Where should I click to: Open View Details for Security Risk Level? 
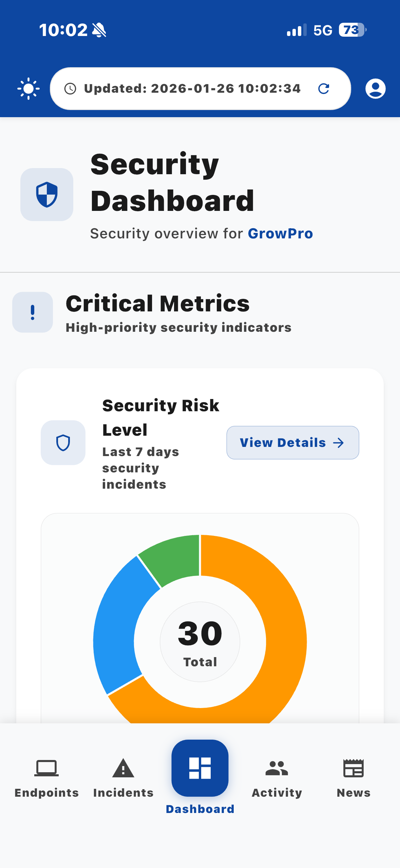(293, 442)
